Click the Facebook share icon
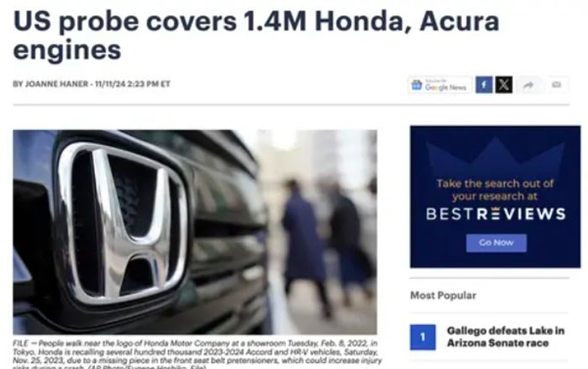This screenshot has height=369, width=588. tap(484, 84)
